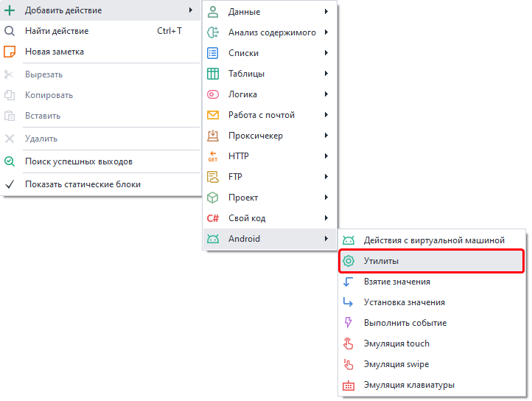
Task: Select Найти действие menu item
Action: 57,31
